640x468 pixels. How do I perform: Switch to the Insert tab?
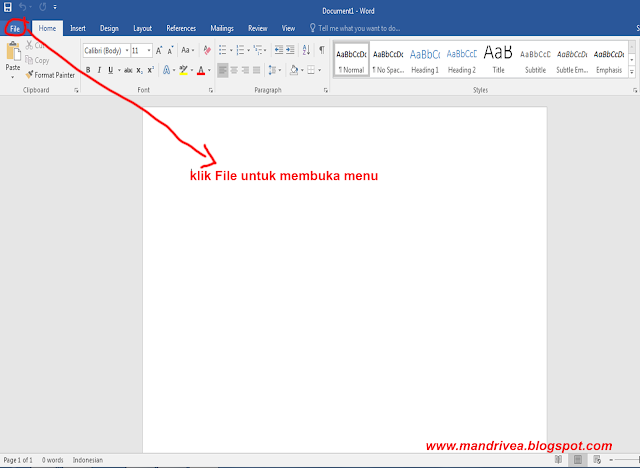(78, 28)
